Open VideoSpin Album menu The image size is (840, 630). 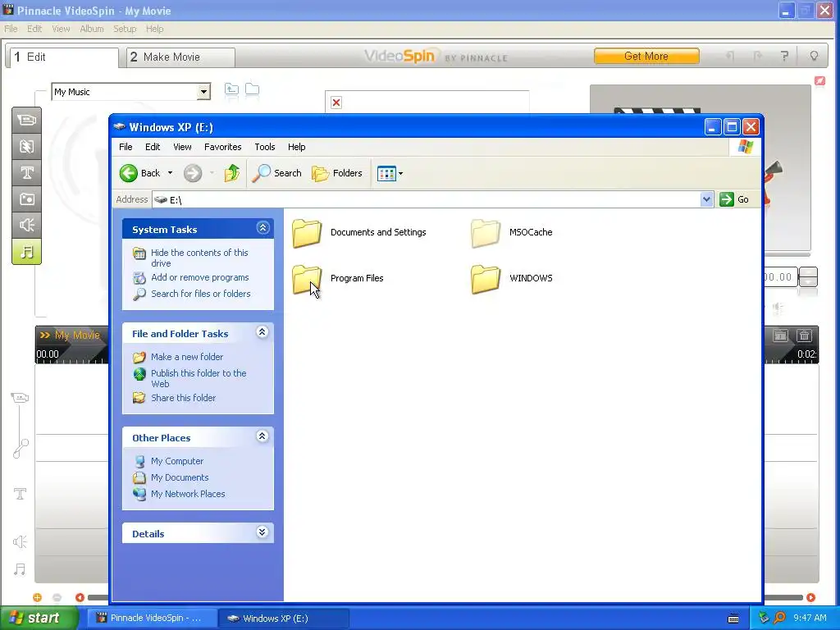tap(92, 29)
